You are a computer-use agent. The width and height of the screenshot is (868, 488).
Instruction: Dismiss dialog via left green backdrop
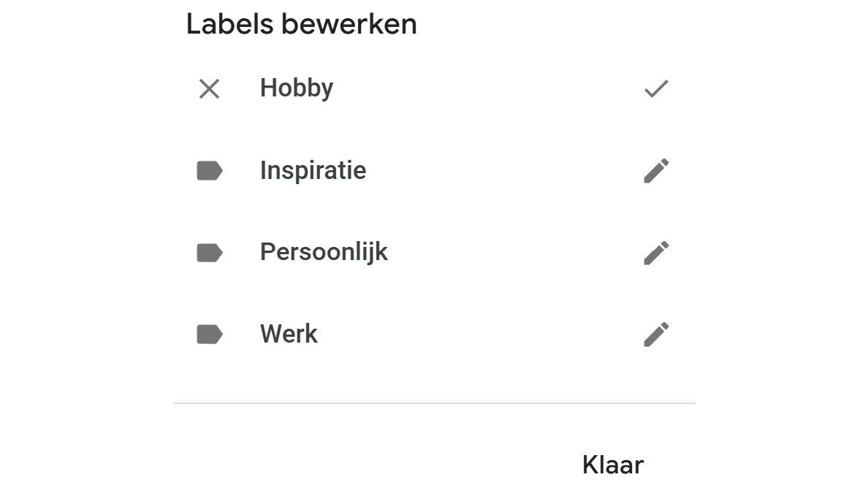[86, 244]
